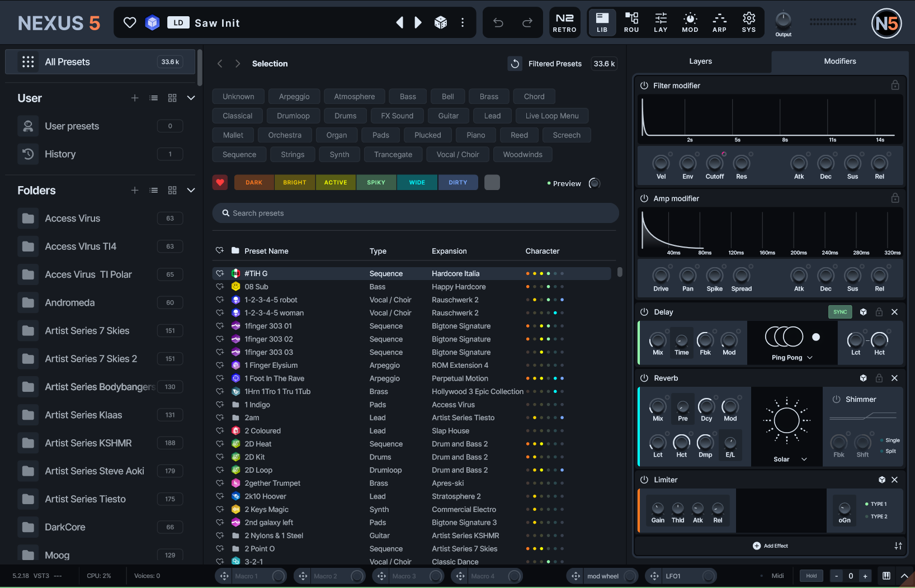Select Limiter TYPE 2 option

tap(876, 516)
